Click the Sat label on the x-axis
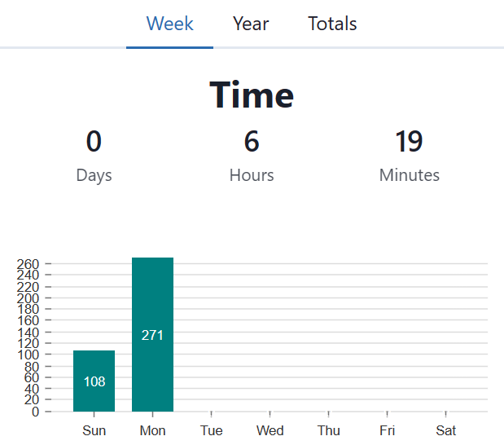504x445 pixels. 446,430
